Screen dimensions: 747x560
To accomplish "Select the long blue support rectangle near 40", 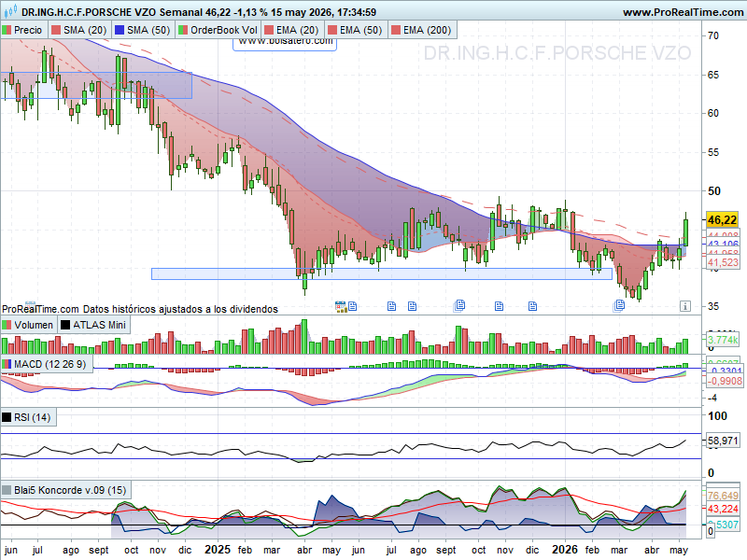I will 382,273.
